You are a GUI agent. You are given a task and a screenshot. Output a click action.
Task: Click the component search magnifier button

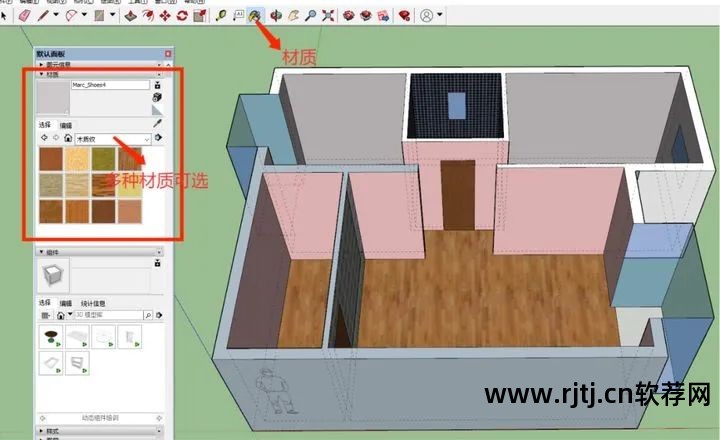tap(148, 315)
